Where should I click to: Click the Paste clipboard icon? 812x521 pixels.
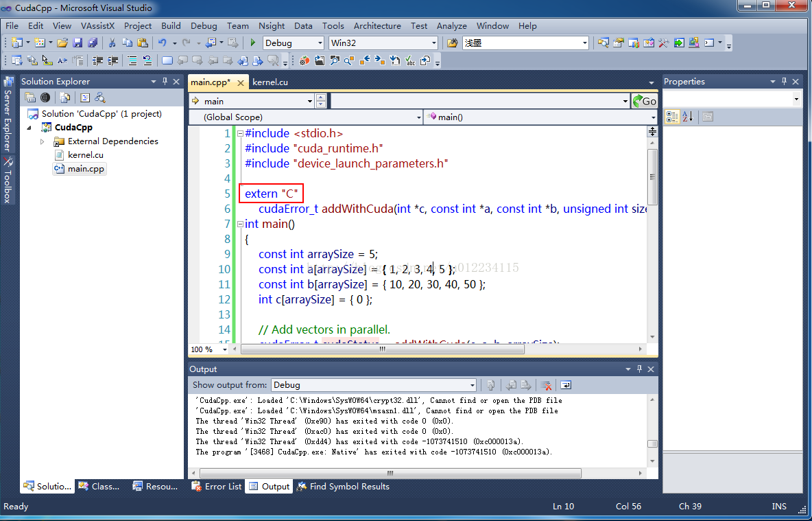coord(143,43)
